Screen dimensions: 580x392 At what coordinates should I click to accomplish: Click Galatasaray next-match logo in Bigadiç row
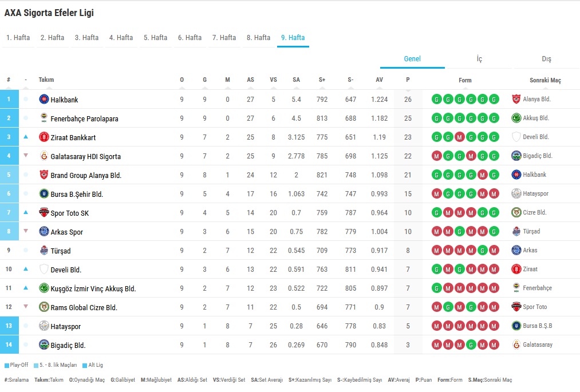[x=516, y=345]
